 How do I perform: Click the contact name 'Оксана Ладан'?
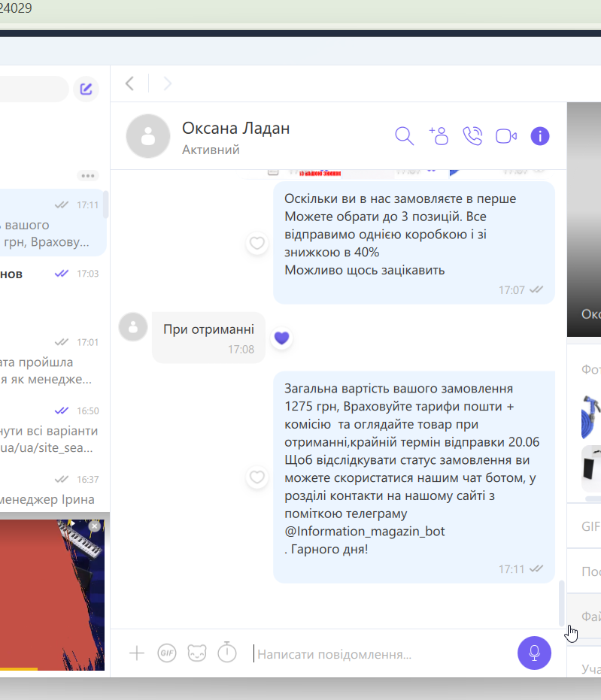[235, 128]
